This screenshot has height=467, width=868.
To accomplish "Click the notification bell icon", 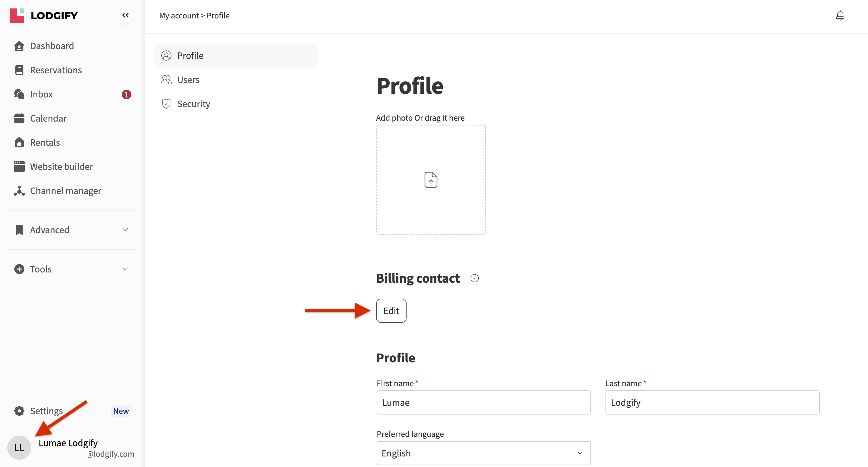I will click(x=840, y=15).
